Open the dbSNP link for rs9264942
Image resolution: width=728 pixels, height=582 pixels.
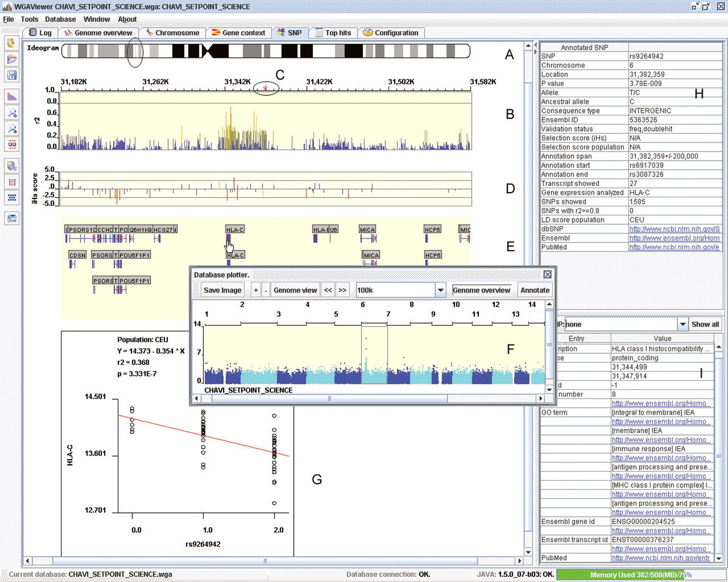[x=675, y=229]
